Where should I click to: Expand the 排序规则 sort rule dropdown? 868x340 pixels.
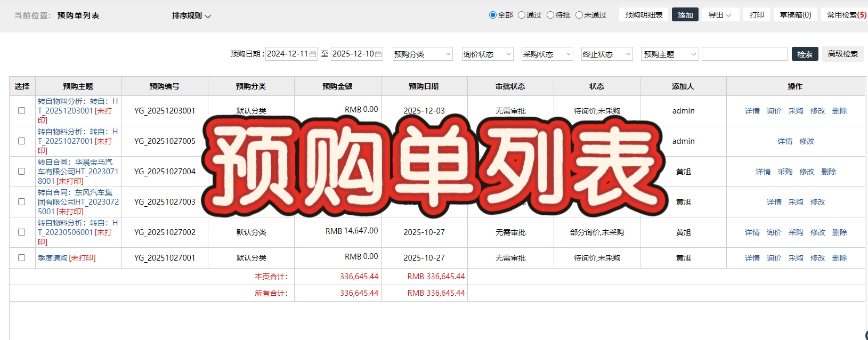click(192, 16)
